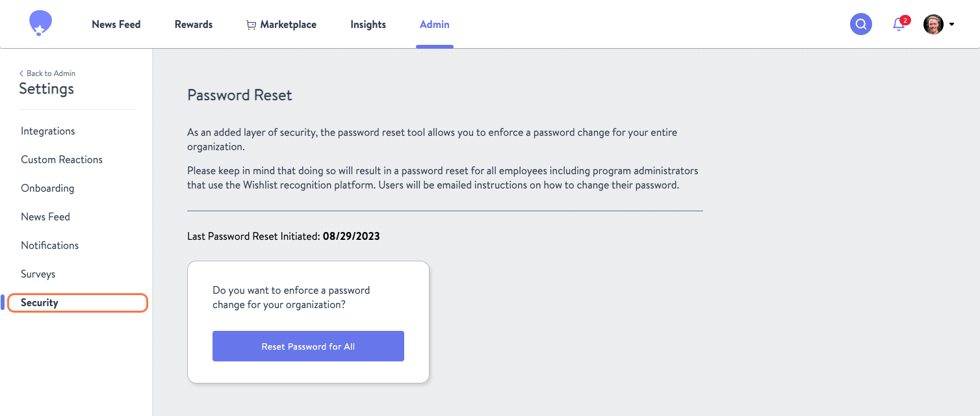Click the Wishlist balloon logo
Image resolution: width=980 pixels, height=416 pixels.
pos(40,22)
